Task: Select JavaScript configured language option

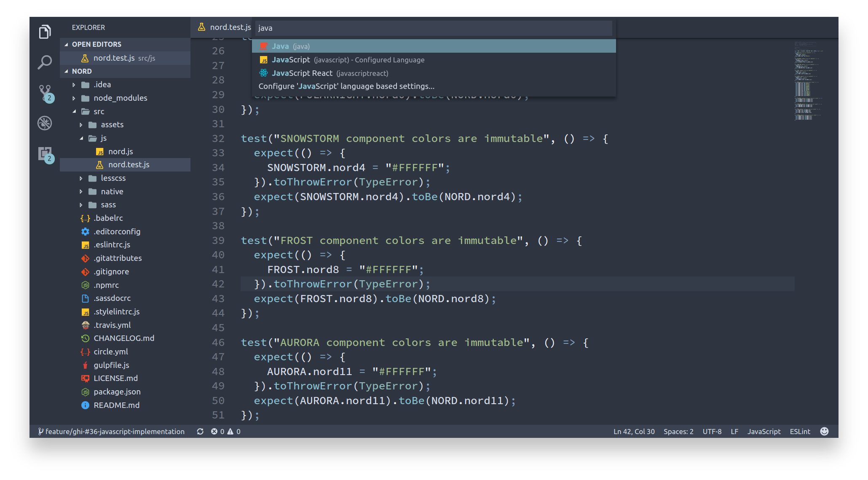Action: 434,59
